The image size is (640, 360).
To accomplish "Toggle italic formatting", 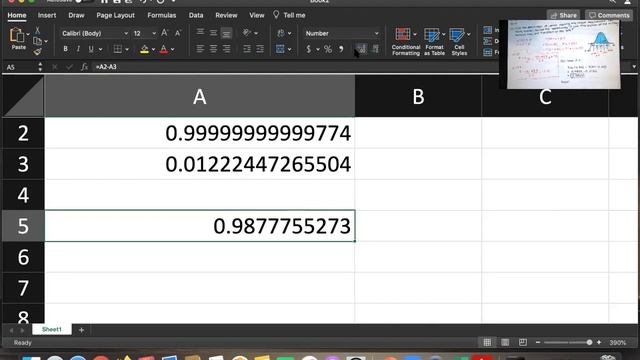I will [78, 49].
